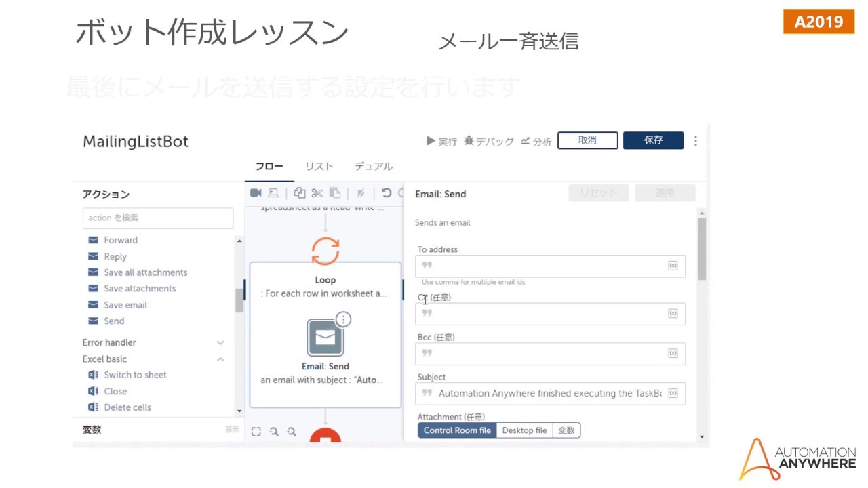Click the envelope icon beside Forward
The height and width of the screenshot is (488, 868).
[x=93, y=240]
